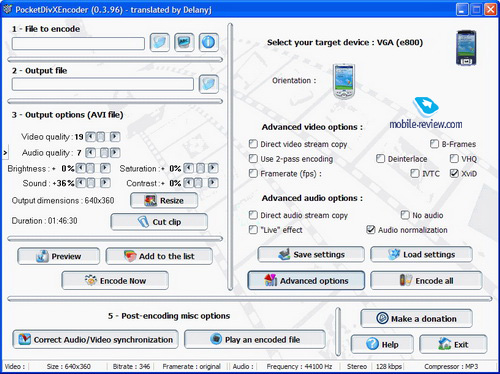This screenshot has width=500, height=374.
Task: Minimize the PocketDivXEncoder window
Action: point(462,9)
